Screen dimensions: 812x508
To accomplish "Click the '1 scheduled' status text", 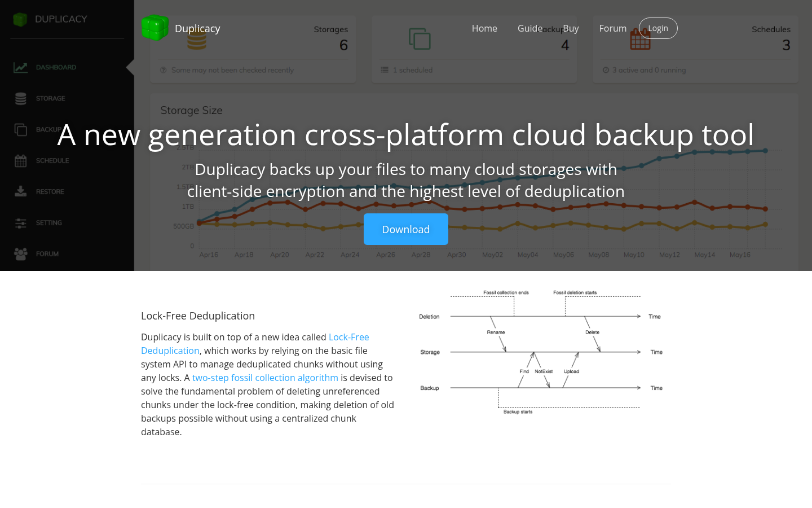I will 413,70.
